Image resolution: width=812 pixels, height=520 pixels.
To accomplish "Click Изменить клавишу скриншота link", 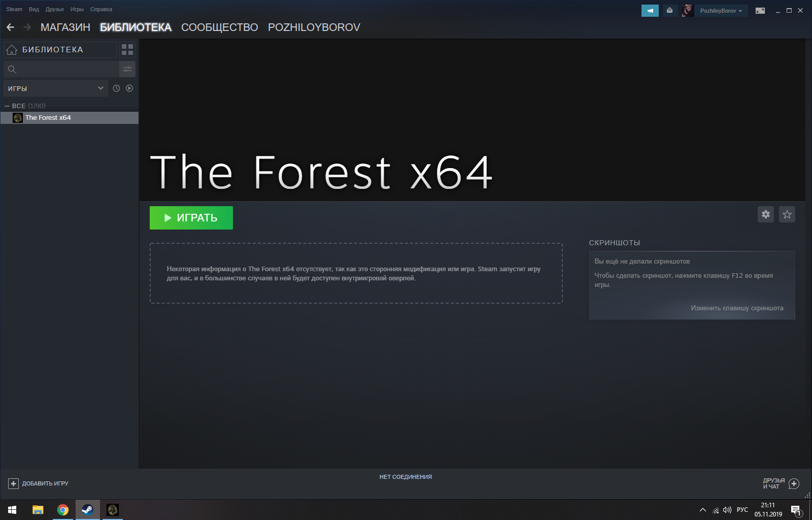I will (737, 308).
